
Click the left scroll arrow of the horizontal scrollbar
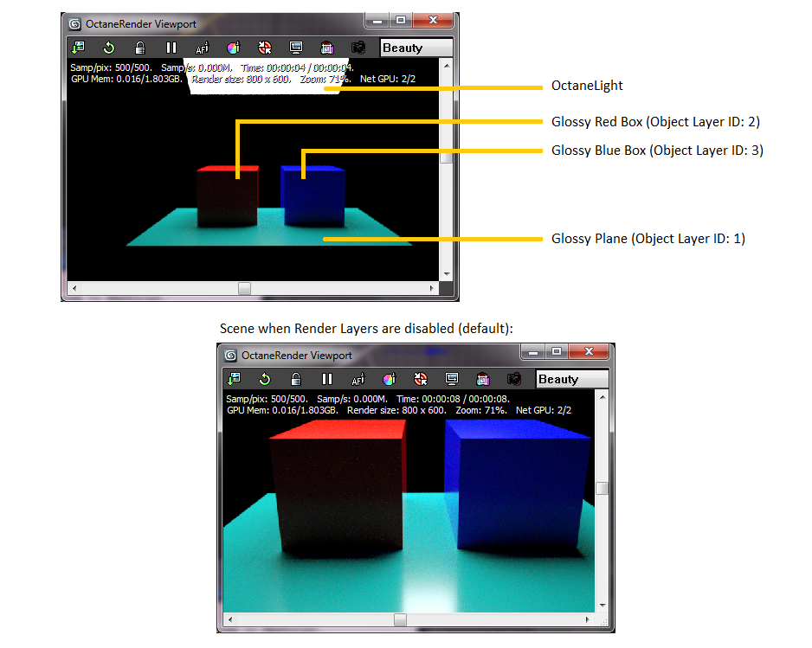74,287
